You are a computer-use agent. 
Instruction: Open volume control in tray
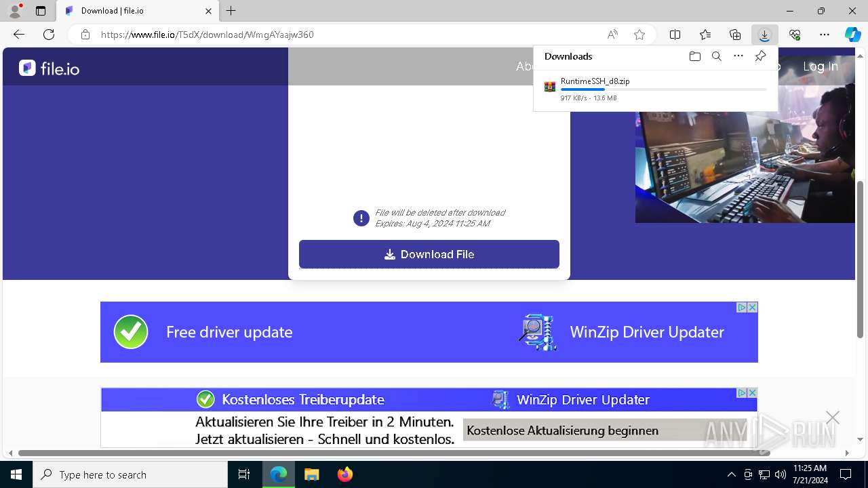point(781,474)
